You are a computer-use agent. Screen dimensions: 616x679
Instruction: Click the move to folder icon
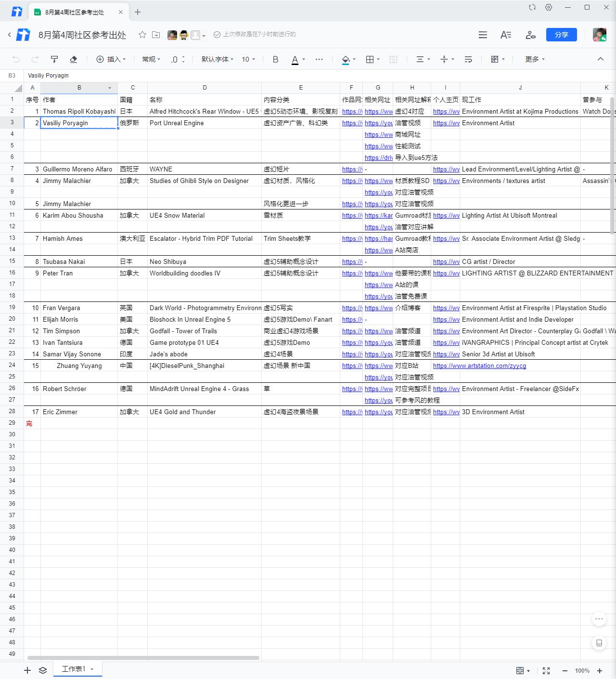(156, 35)
